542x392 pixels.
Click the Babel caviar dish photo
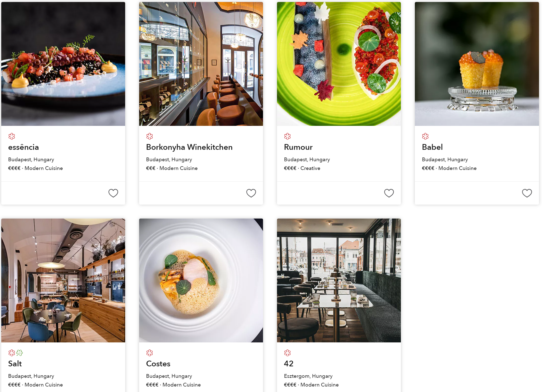coord(477,64)
